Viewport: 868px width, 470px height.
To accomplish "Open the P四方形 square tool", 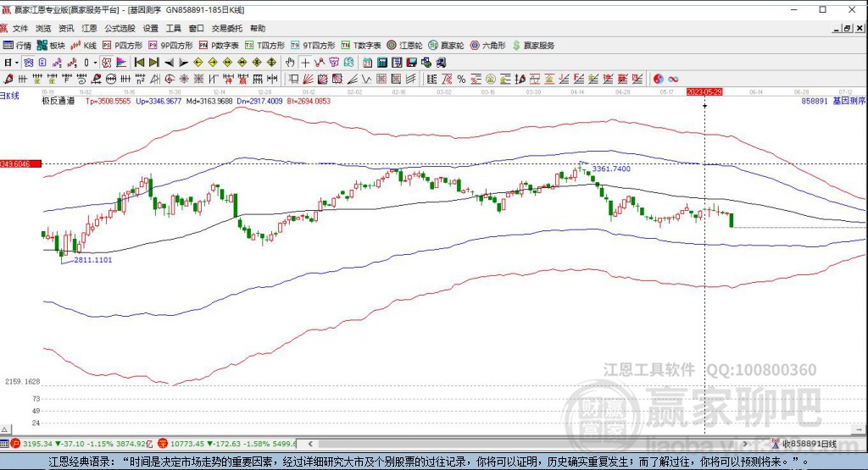I will pyautogui.click(x=122, y=46).
